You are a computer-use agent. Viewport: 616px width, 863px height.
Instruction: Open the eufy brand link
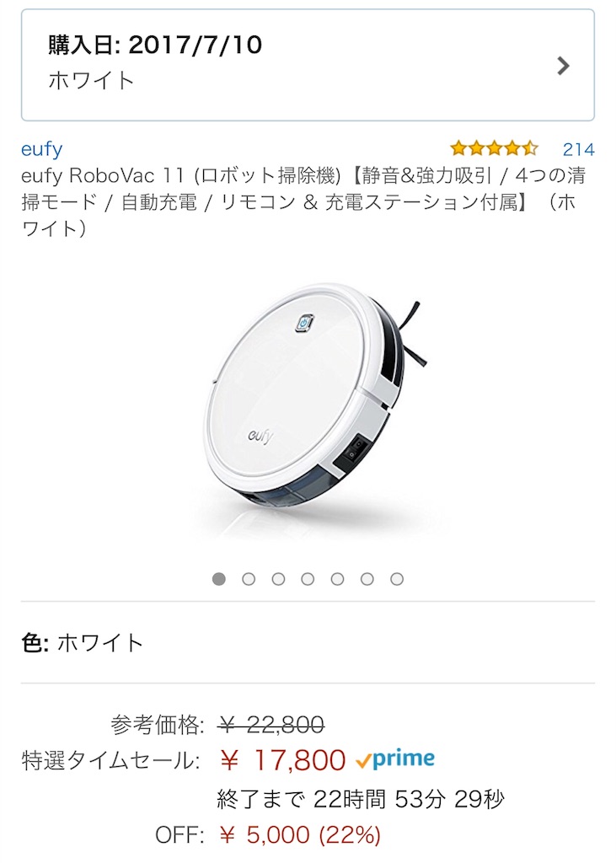tap(42, 148)
